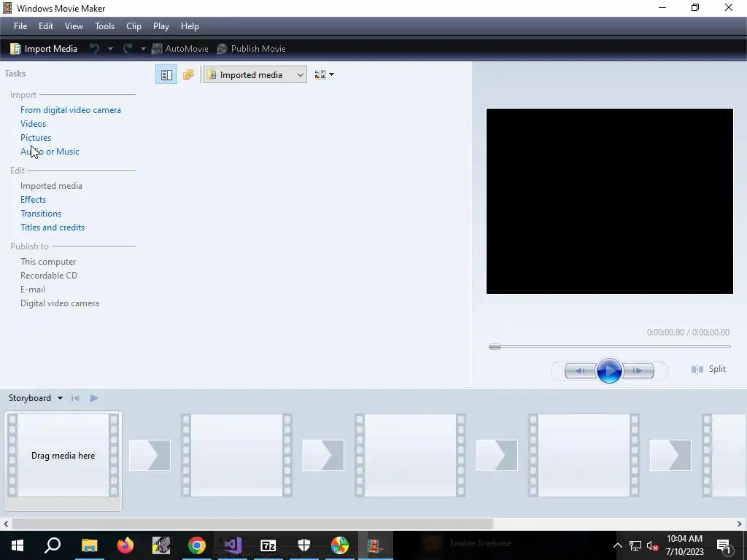Click the taskbar clock and date
The height and width of the screenshot is (560, 747).
click(x=684, y=545)
